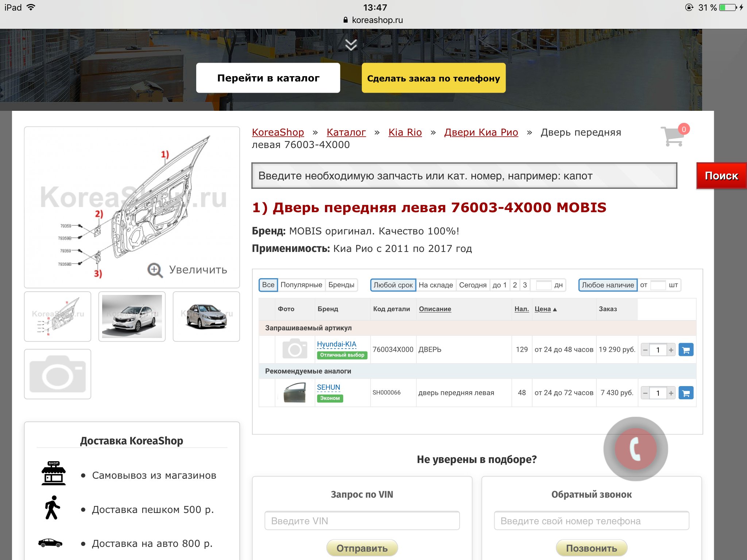Image resolution: width=747 pixels, height=560 pixels.
Task: Sort table by Описание column
Action: [435, 309]
